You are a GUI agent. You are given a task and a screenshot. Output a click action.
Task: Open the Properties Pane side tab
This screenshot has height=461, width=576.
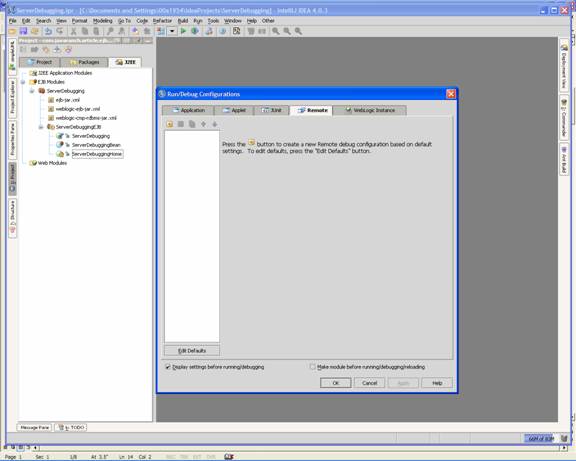pos(12,140)
